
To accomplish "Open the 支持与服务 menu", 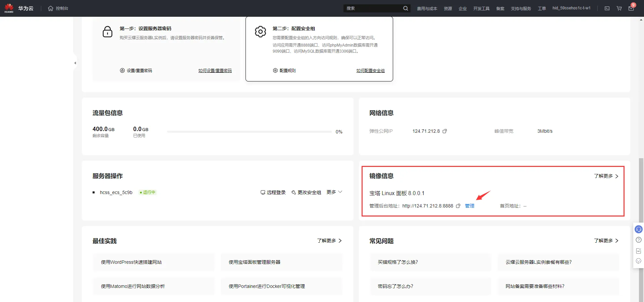I will pos(521,8).
